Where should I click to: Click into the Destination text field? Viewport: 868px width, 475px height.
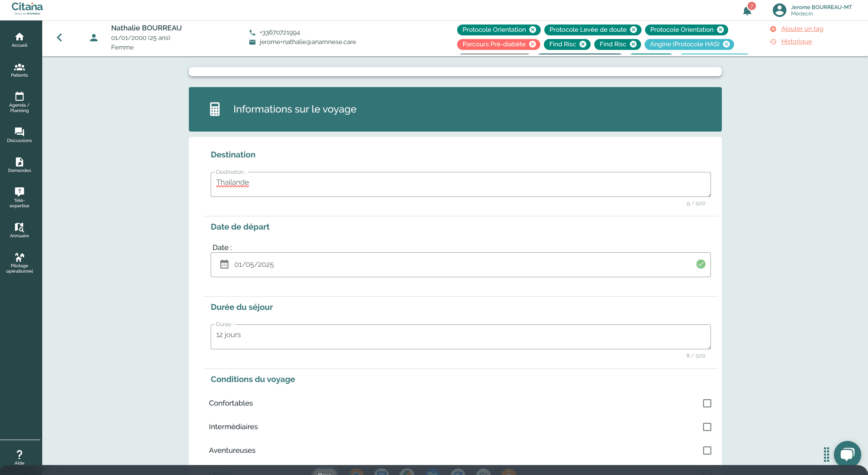tap(461, 184)
